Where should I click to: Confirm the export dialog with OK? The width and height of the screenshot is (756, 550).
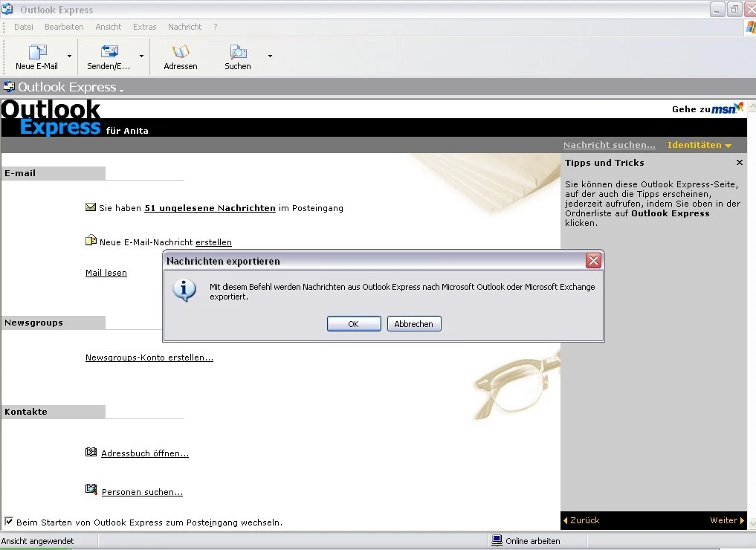tap(354, 324)
